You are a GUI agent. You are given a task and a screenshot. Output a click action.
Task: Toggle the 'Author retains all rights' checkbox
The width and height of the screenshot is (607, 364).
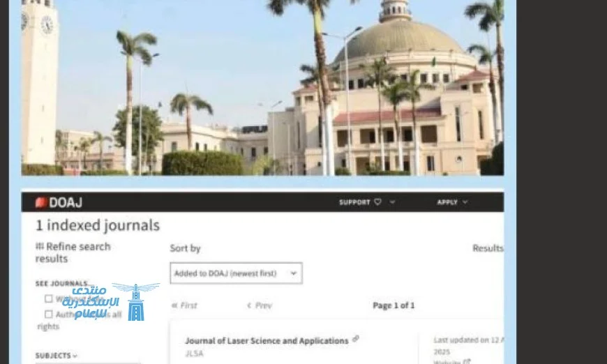[x=48, y=314]
